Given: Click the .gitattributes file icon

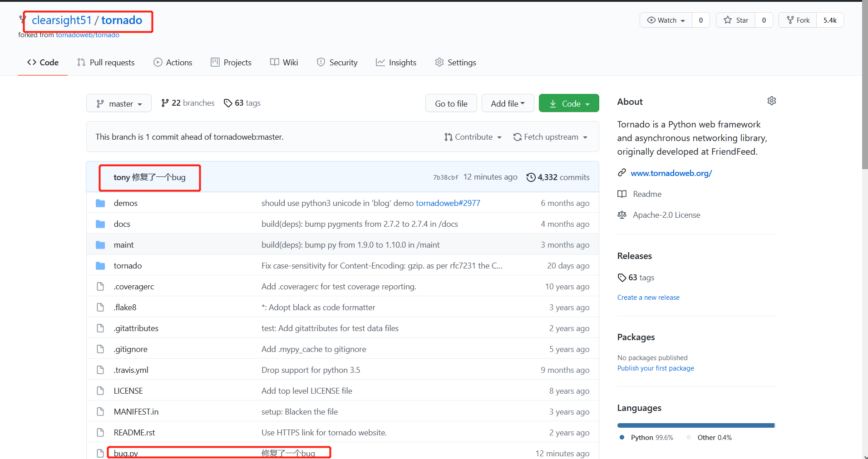Looking at the screenshot, I should 100,328.
